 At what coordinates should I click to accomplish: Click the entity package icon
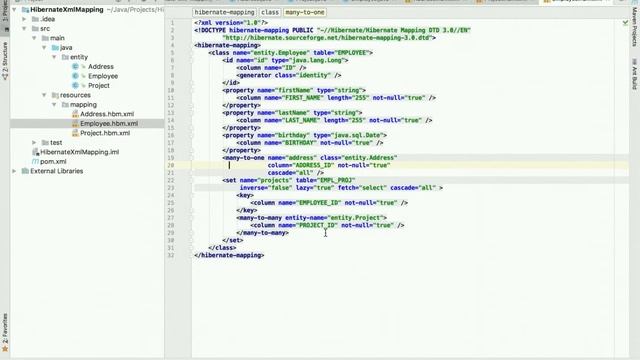tap(65, 57)
